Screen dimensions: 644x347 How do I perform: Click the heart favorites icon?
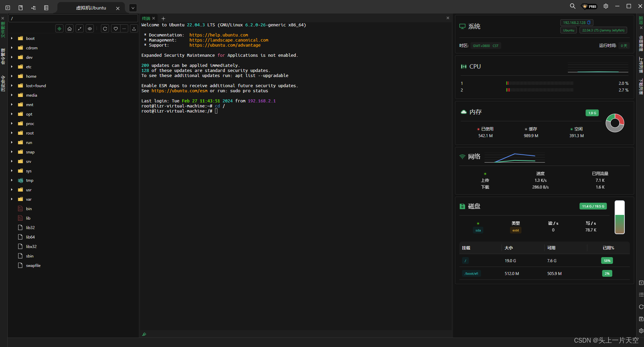(116, 29)
